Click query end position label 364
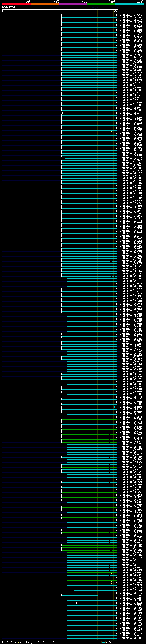The image size is (146, 644). [115, 11]
